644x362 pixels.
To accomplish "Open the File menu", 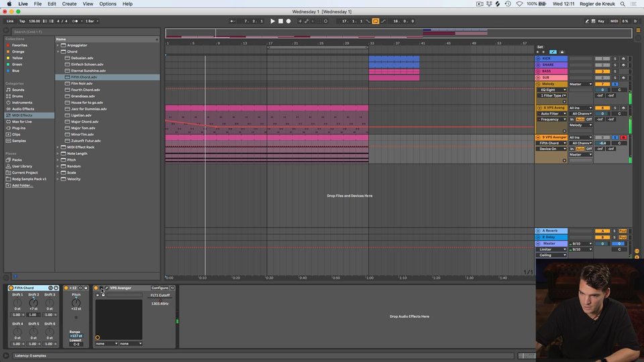I will [38, 4].
